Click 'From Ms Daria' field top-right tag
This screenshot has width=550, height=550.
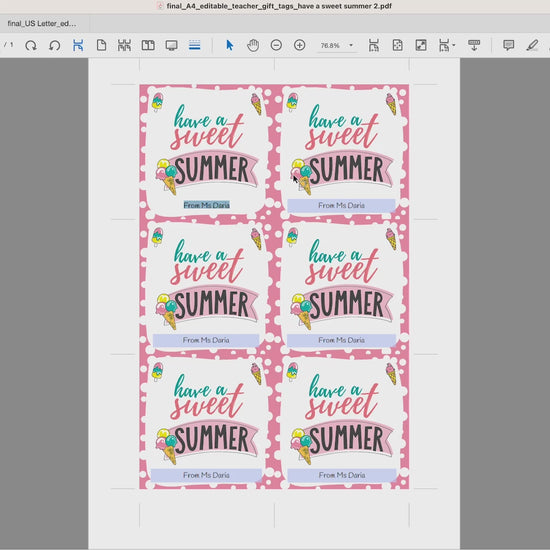(341, 206)
